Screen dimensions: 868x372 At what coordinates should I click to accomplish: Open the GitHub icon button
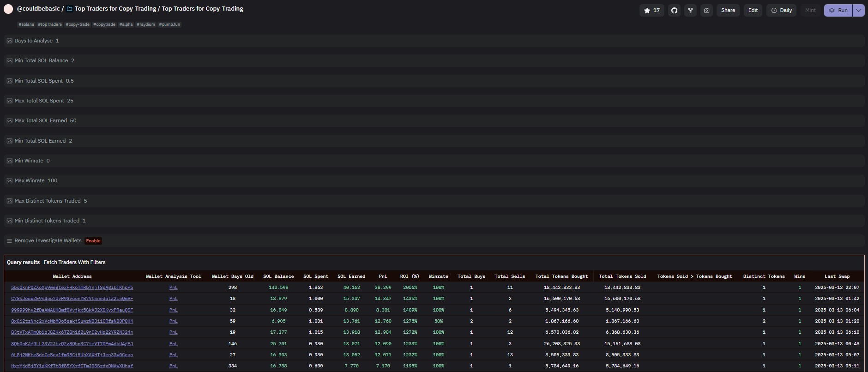point(674,10)
